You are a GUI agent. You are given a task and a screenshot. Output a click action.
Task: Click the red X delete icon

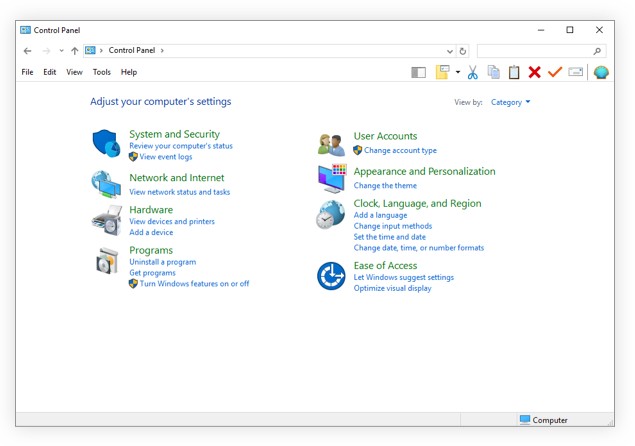(534, 72)
